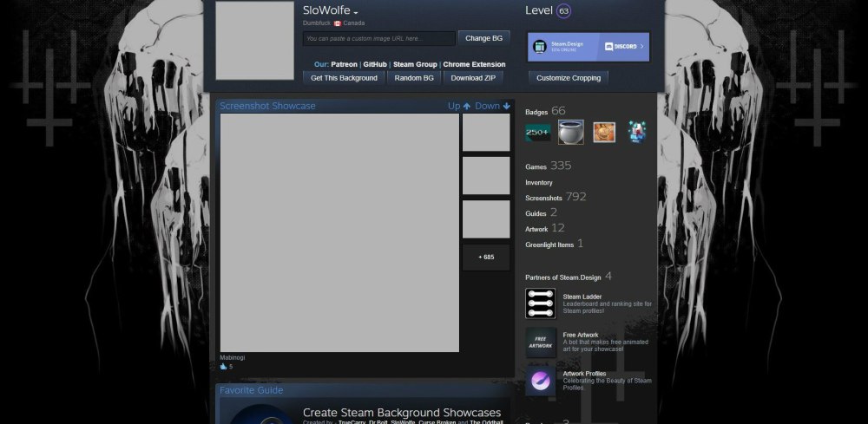
Task: Open the Steam Ladder partner link
Action: pos(582,297)
